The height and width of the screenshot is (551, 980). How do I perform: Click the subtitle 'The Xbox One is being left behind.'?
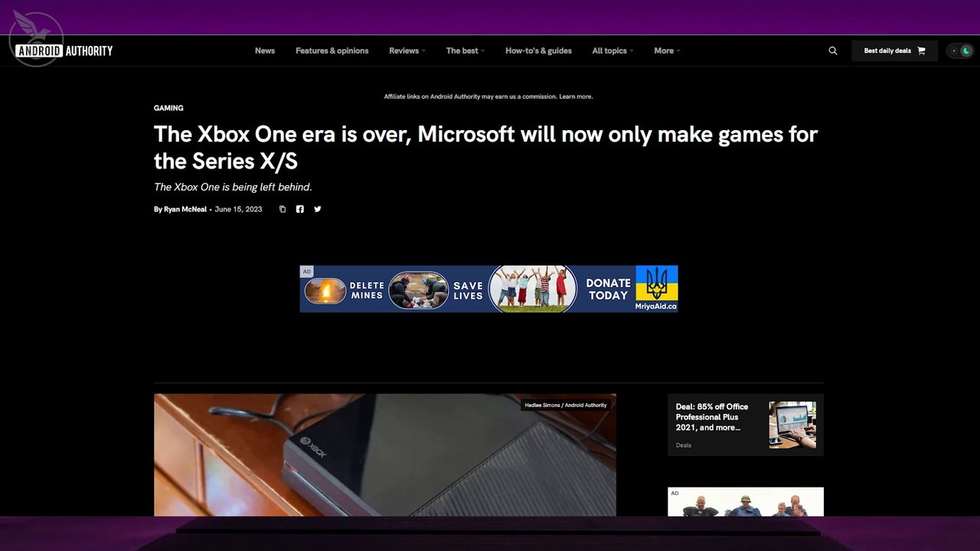[233, 187]
